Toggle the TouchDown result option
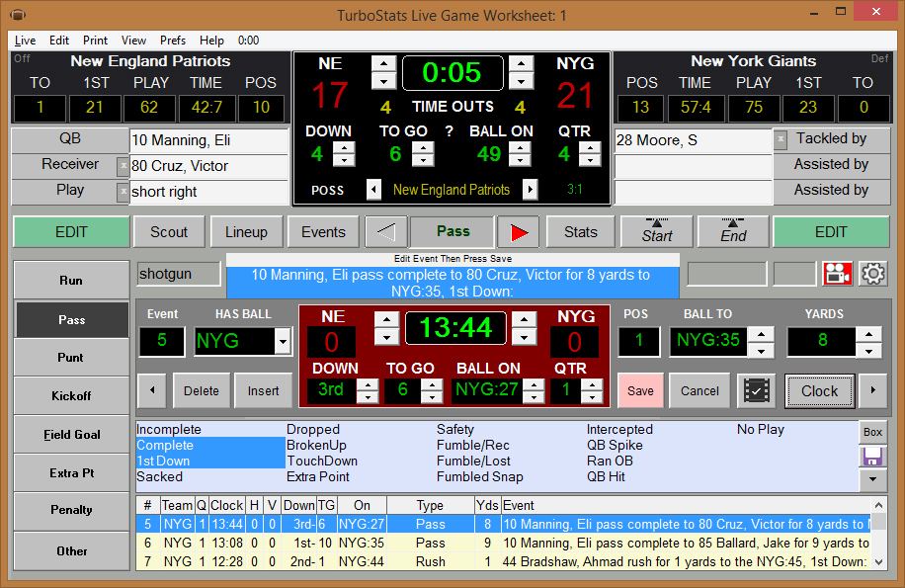Image resolution: width=905 pixels, height=588 pixels. pyautogui.click(x=322, y=461)
